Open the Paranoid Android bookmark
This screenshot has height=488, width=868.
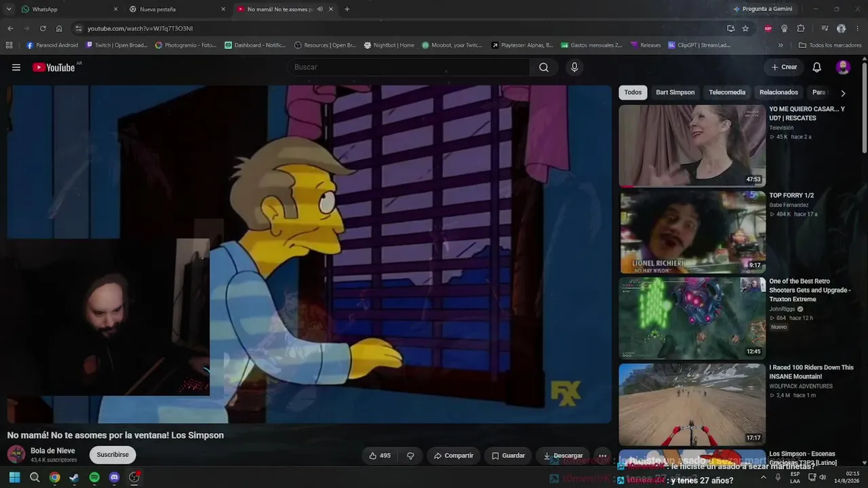click(x=52, y=45)
